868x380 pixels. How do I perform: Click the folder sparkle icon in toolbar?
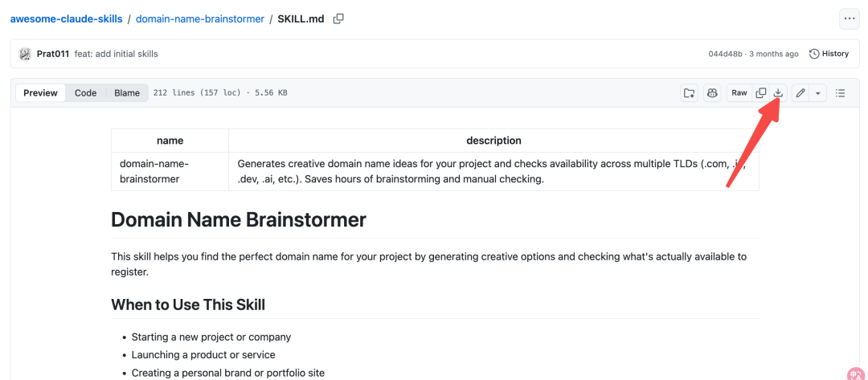pyautogui.click(x=689, y=93)
